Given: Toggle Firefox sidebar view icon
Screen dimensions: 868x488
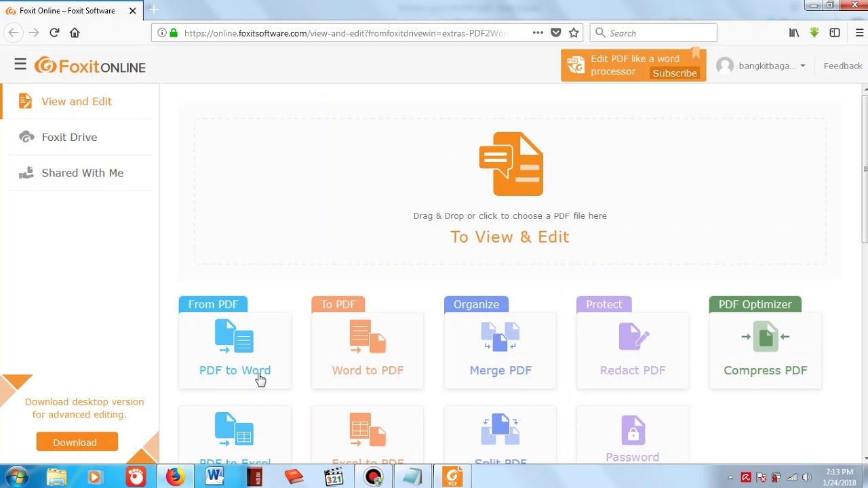Looking at the screenshot, I should tap(835, 33).
